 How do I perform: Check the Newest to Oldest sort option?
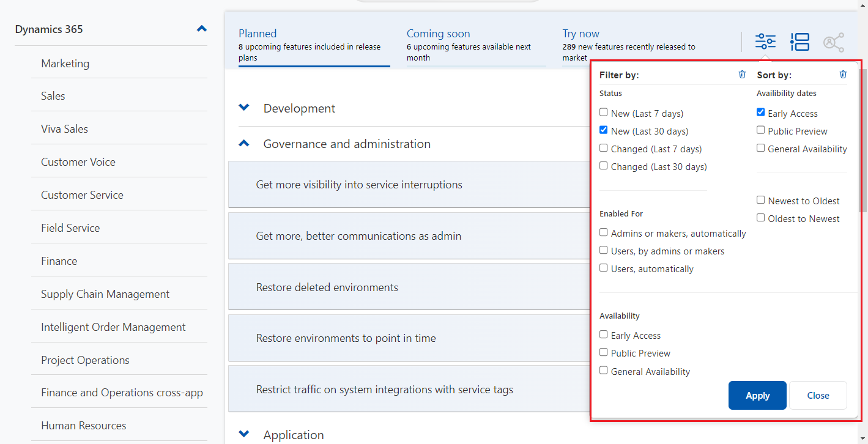[760, 199]
